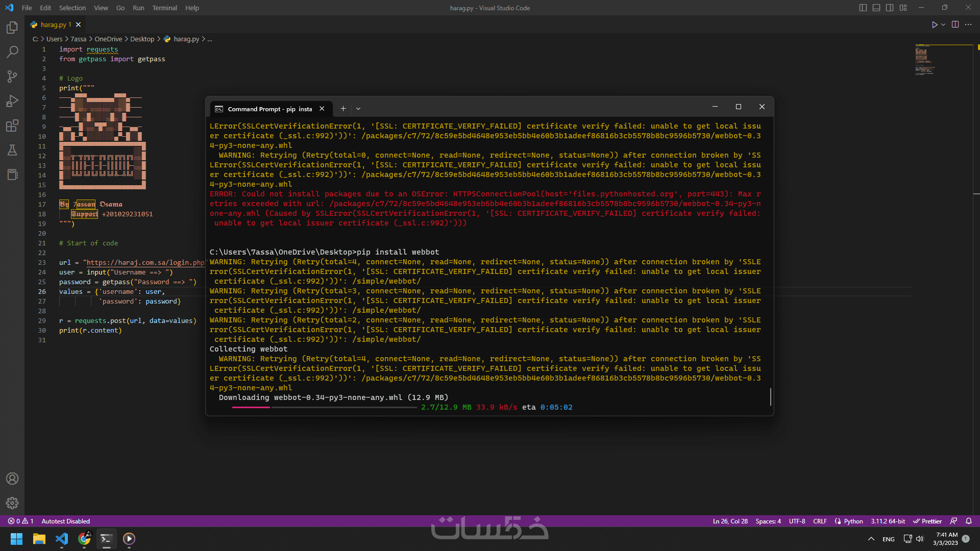Image resolution: width=980 pixels, height=551 pixels.
Task: Click the Accounts icon
Action: pyautogui.click(x=12, y=479)
